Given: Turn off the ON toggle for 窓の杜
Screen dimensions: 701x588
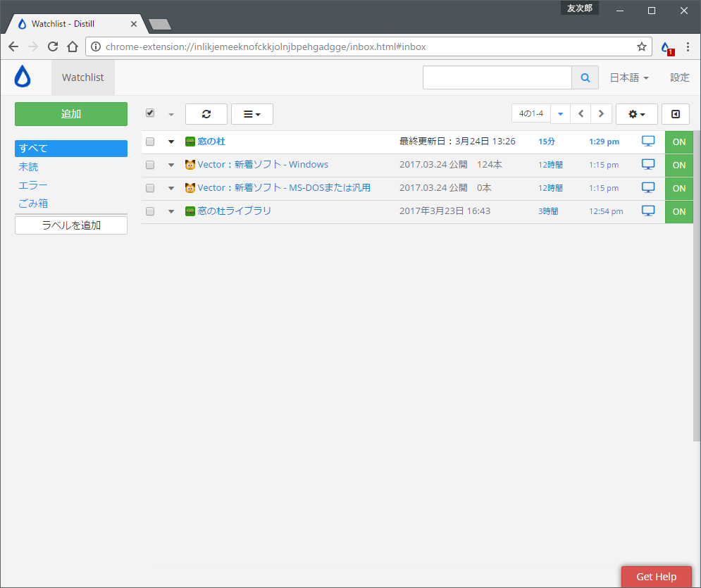Looking at the screenshot, I should [678, 142].
